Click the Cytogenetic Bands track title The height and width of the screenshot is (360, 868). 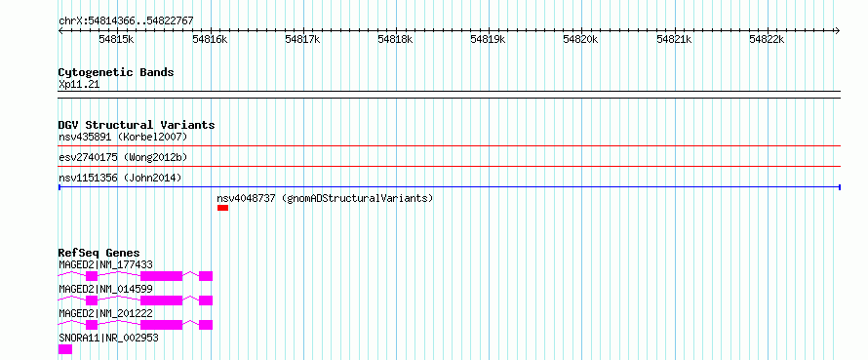coord(116,72)
